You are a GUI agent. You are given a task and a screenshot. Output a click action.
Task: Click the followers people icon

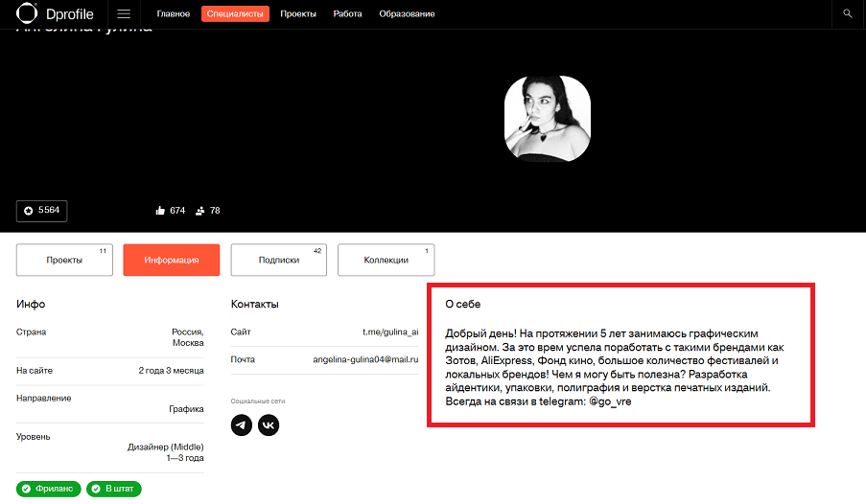(199, 211)
